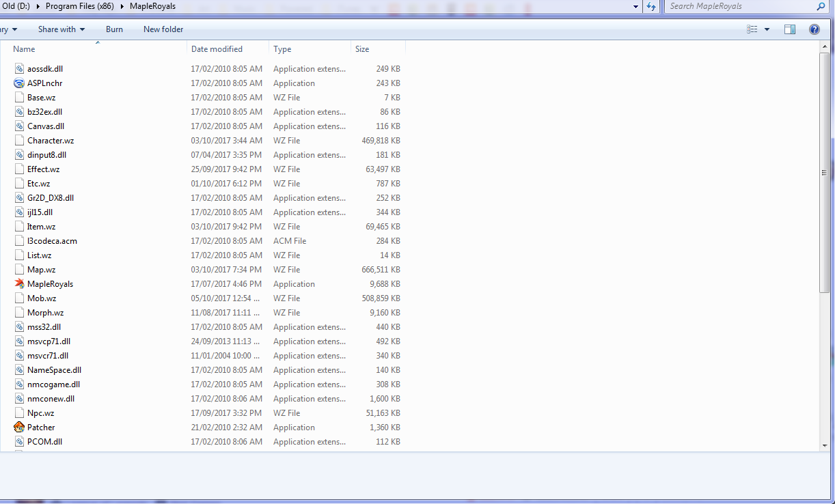Image resolution: width=835 pixels, height=504 pixels.
Task: Refresh the folder with the refresh arrows
Action: pos(651,6)
